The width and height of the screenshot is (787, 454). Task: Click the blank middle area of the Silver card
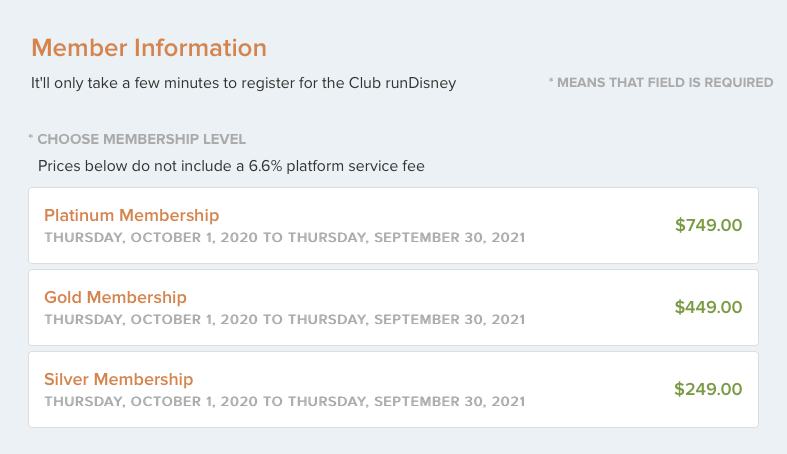pyautogui.click(x=600, y=389)
